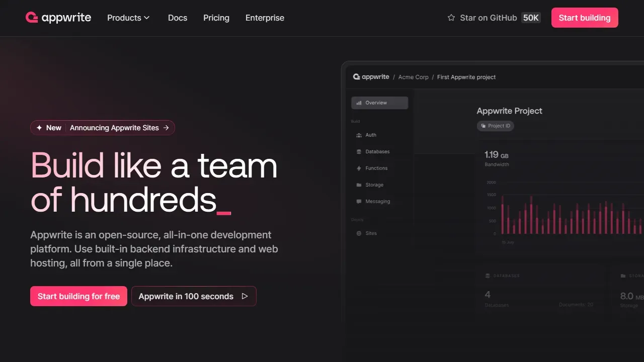This screenshot has height=362, width=644.
Task: Click Documents: 20 text
Action: tap(576, 305)
